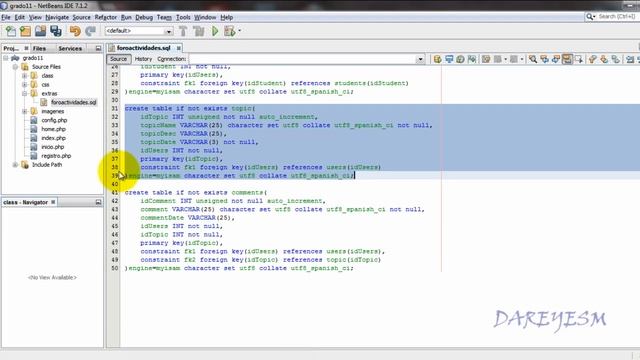Click the Open Project toolbar icon

point(40,31)
